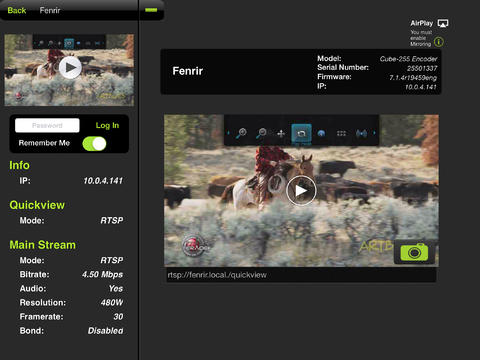Click the grid layout icon in overlay toolbar

tap(341, 133)
